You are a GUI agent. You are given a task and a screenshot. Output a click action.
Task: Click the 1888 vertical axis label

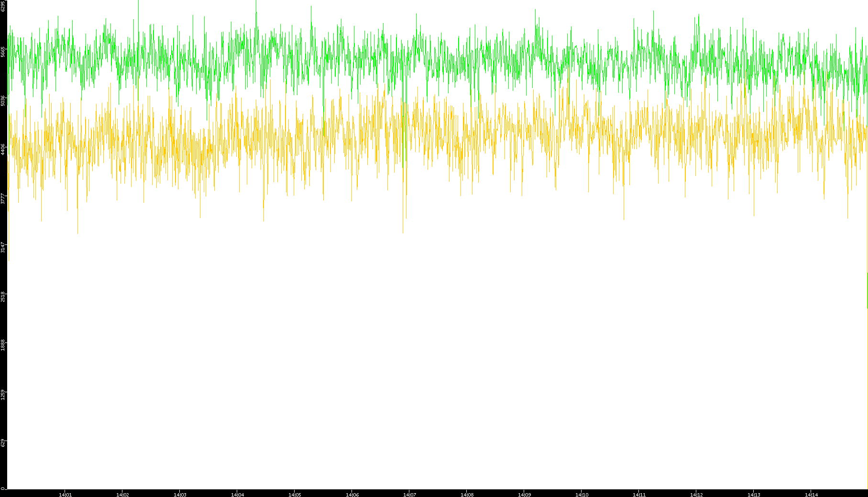3,345
